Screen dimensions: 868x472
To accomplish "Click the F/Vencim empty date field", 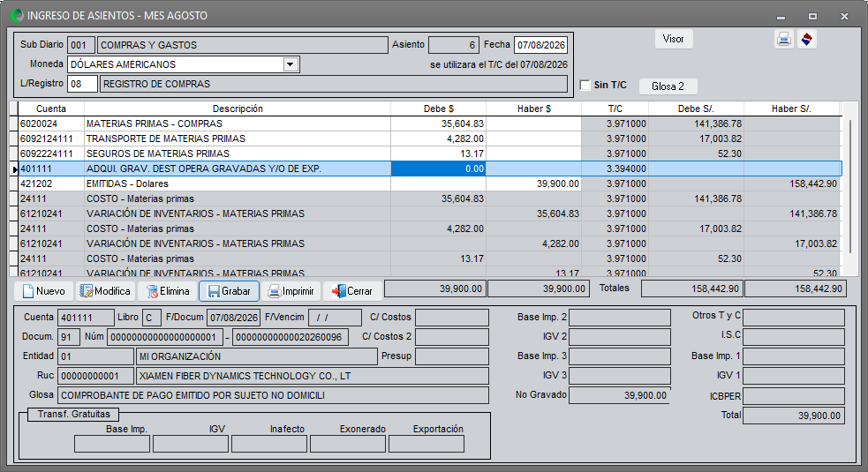I will click(335, 318).
